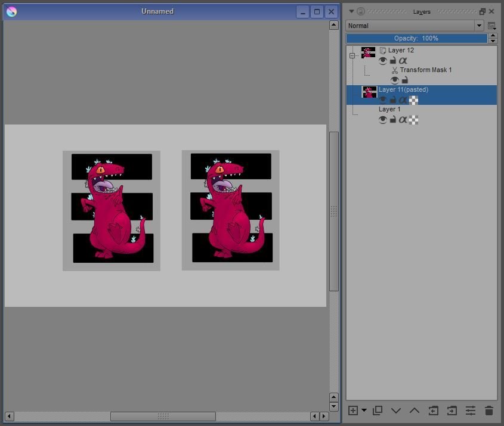The height and width of the screenshot is (426, 504).
Task: Duplicate the selected layer
Action: 378,411
